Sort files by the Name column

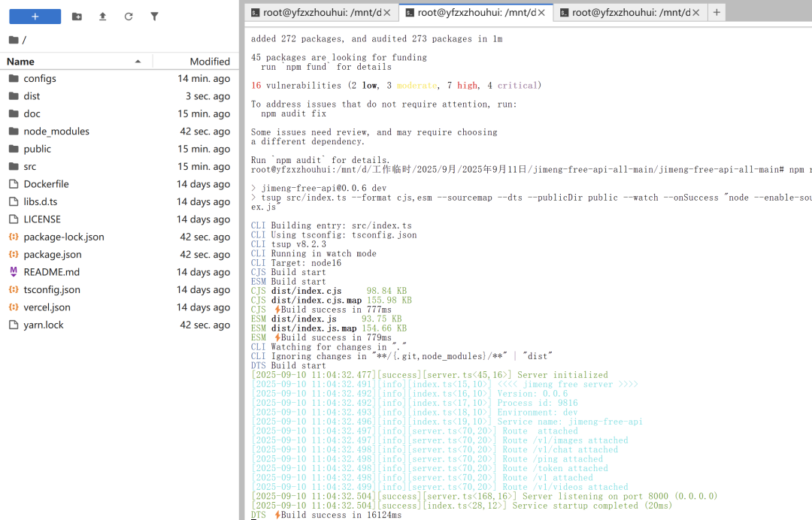[21, 62]
